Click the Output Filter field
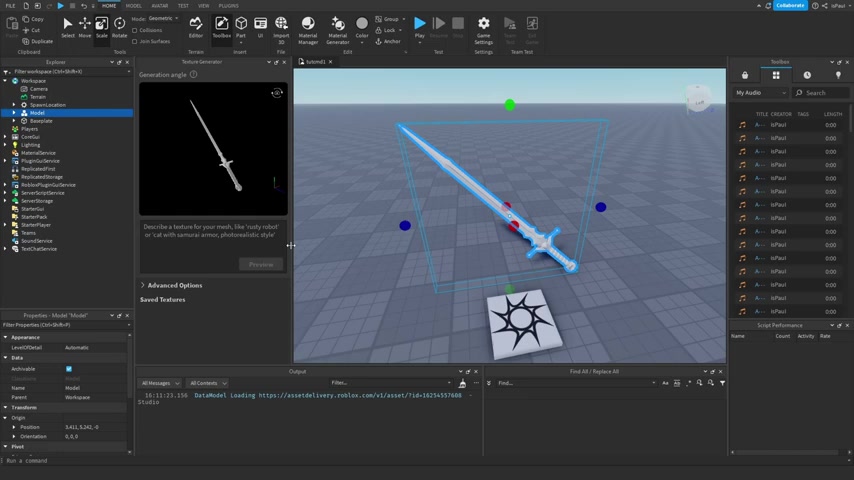This screenshot has width=854, height=480. coord(391,383)
